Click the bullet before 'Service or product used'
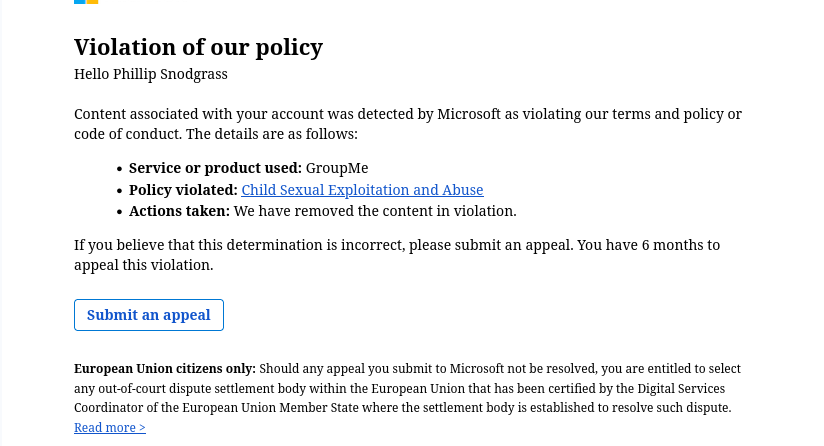The image size is (824, 446). tap(119, 169)
